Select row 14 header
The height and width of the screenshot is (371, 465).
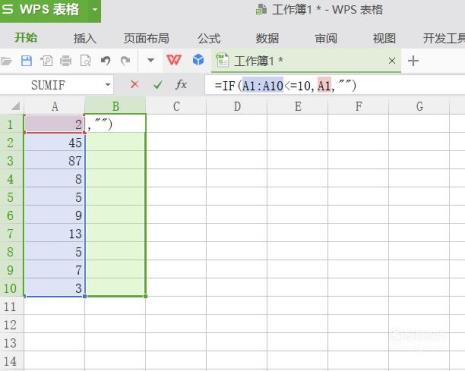coord(11,361)
